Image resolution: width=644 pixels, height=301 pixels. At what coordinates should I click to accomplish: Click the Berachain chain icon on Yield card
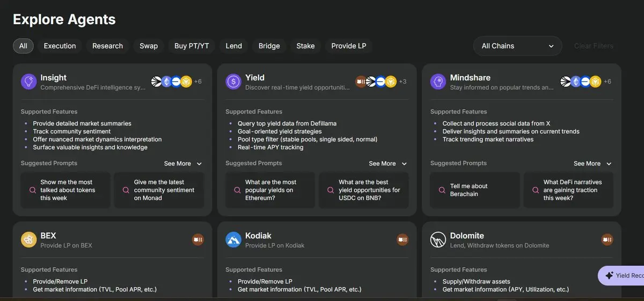click(x=361, y=82)
